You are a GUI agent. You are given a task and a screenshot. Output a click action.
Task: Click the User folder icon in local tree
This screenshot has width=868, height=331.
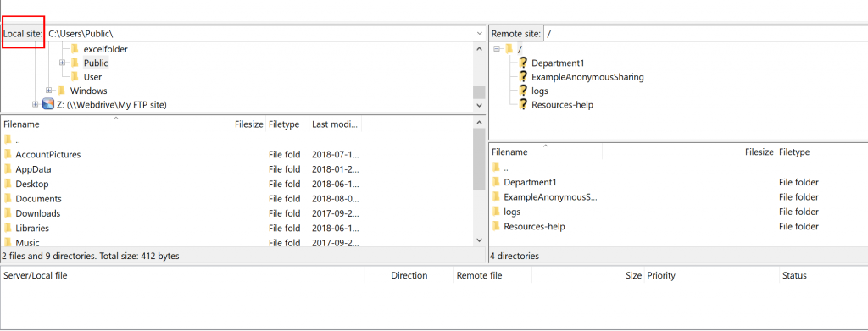click(75, 77)
